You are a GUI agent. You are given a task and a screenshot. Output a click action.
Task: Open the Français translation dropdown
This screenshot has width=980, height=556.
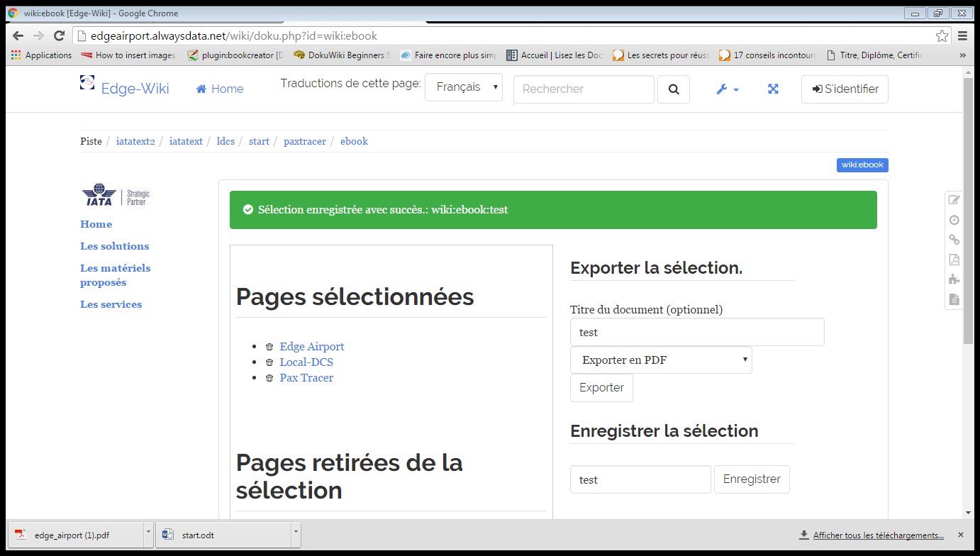pos(464,87)
